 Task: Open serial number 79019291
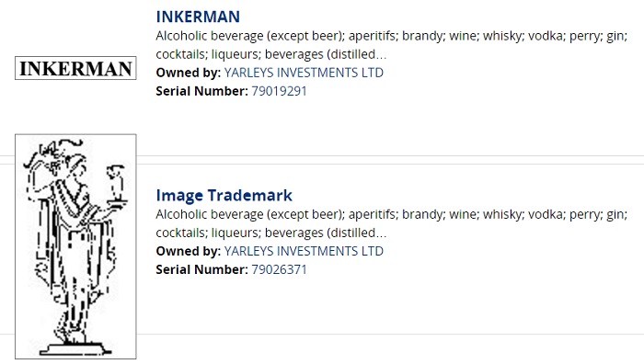point(279,91)
